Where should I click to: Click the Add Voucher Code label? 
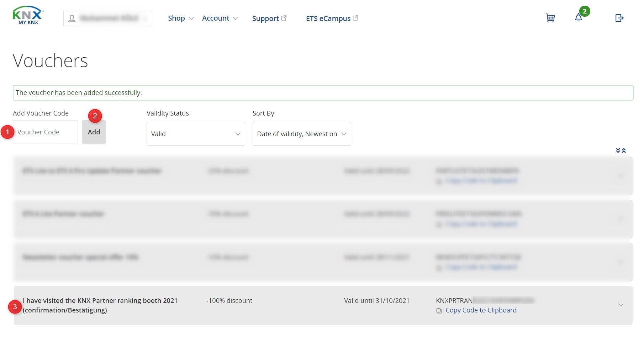41,113
